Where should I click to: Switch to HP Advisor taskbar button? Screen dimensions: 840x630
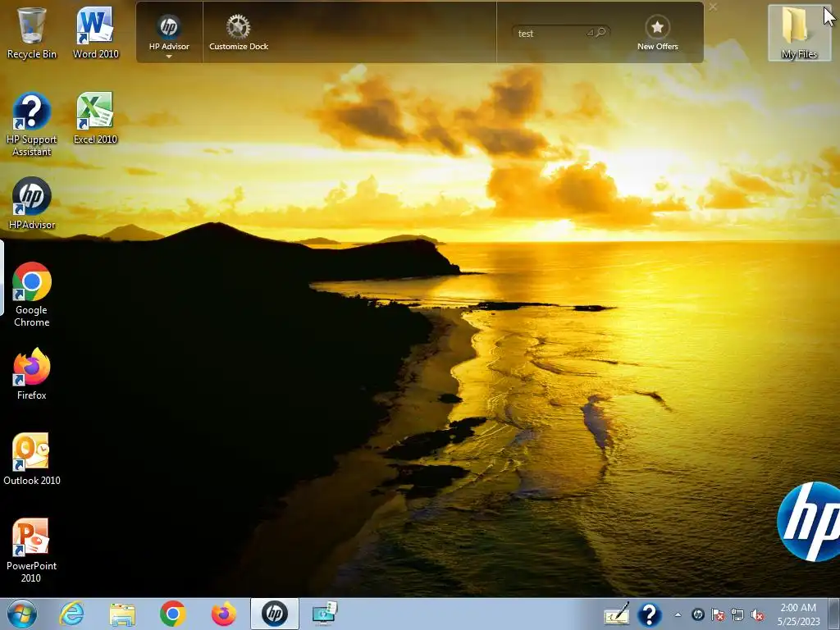(274, 614)
